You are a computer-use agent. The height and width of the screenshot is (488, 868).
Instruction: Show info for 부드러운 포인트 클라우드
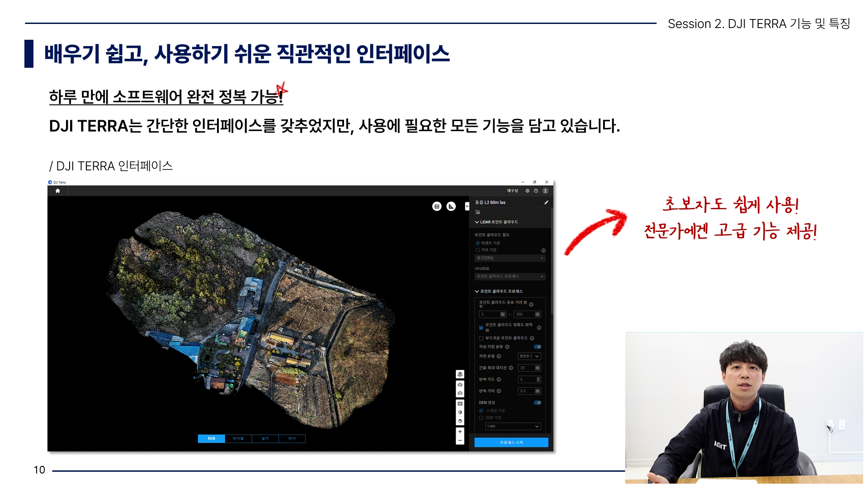532,338
